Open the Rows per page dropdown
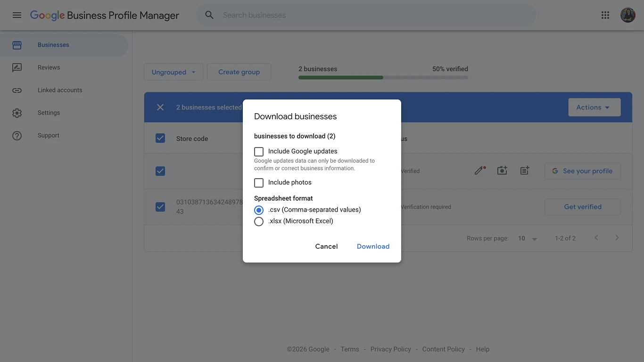Image resolution: width=644 pixels, height=362 pixels. (x=528, y=239)
